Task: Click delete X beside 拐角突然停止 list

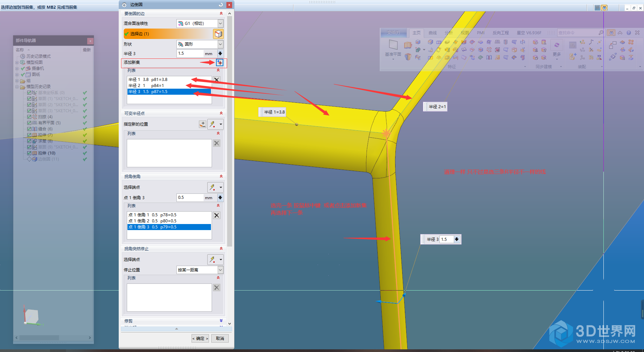Action: coord(217,288)
